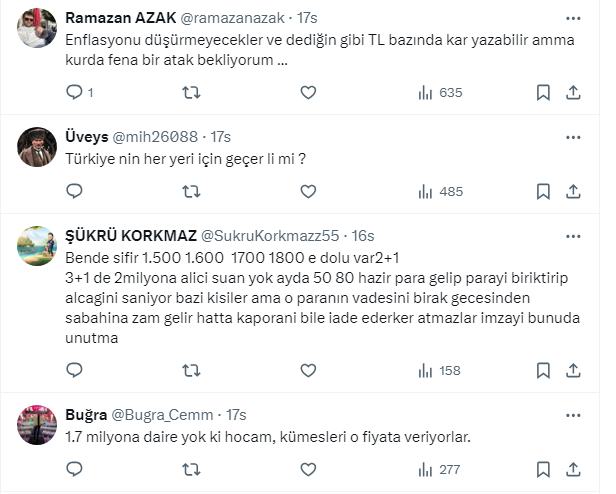This screenshot has width=616, height=494.
Task: Open more options on Buğra's tweet
Action: tap(571, 413)
